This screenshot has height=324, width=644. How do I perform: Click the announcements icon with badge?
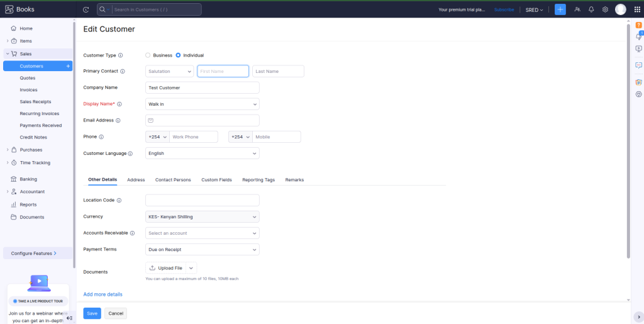pos(639,36)
